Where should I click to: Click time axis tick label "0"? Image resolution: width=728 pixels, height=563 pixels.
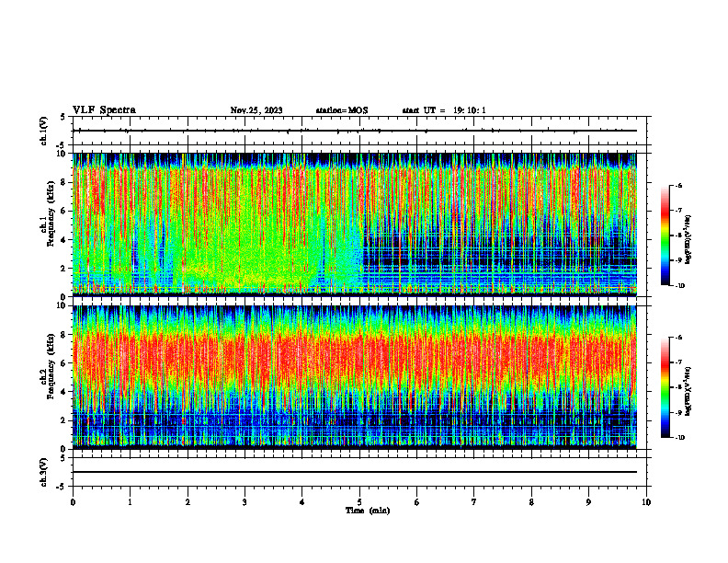point(73,502)
